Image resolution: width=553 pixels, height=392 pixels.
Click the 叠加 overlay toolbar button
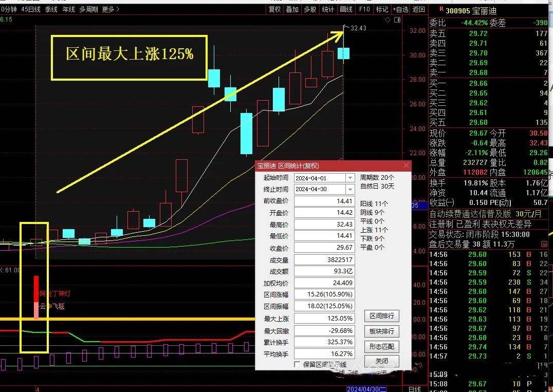(x=292, y=9)
